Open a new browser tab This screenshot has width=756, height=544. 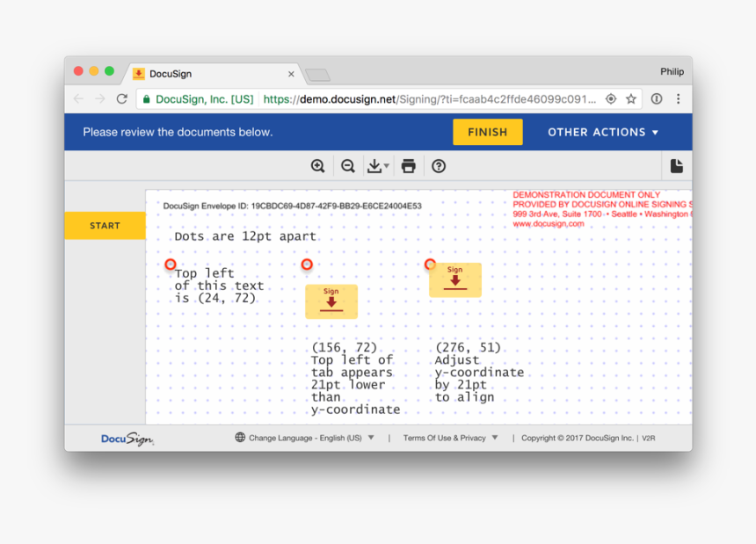tap(318, 75)
